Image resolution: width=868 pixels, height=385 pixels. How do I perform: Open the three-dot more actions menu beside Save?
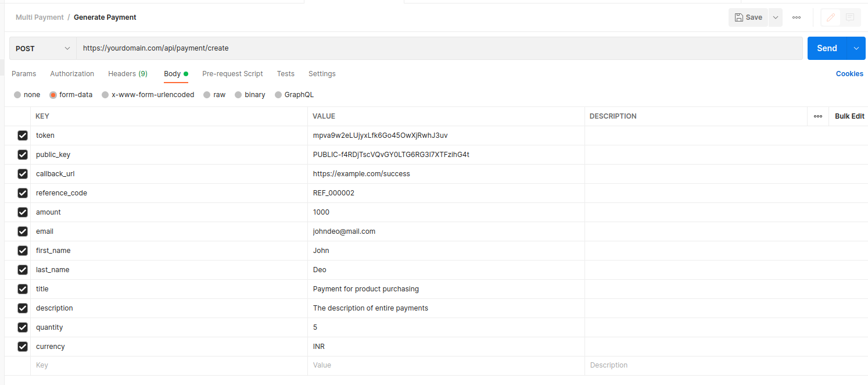[797, 17]
